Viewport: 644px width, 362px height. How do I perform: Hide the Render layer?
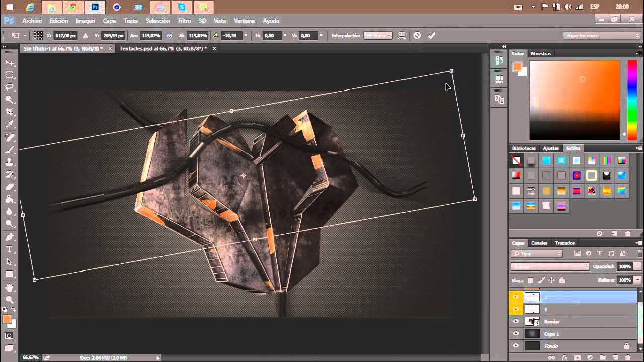516,321
